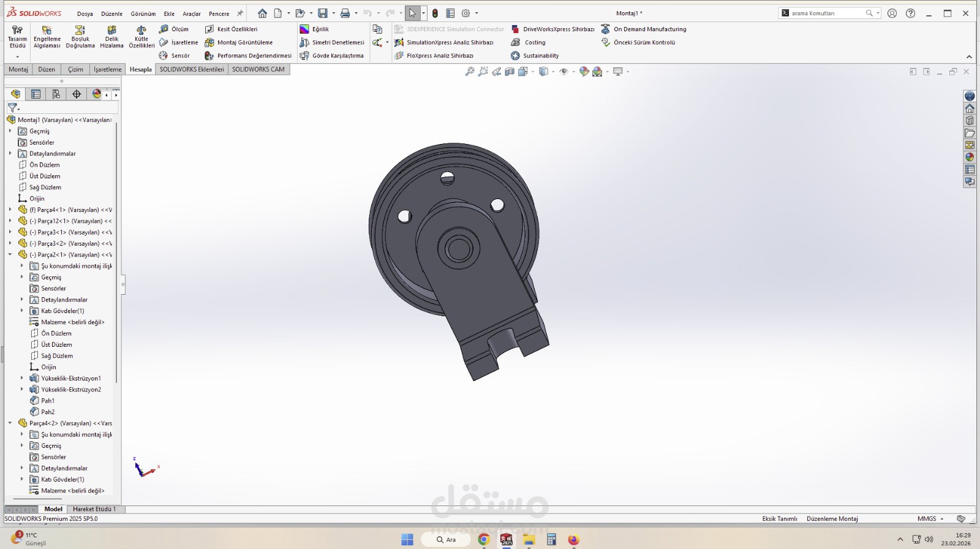Collapse the Parça2<1> tree node
Viewport: 980px width, 549px height.
click(10, 255)
